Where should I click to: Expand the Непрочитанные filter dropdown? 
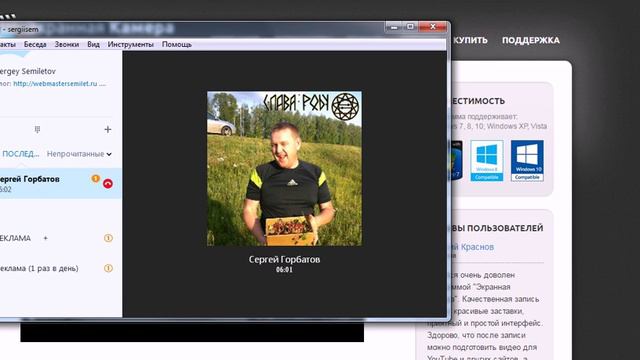(x=79, y=154)
